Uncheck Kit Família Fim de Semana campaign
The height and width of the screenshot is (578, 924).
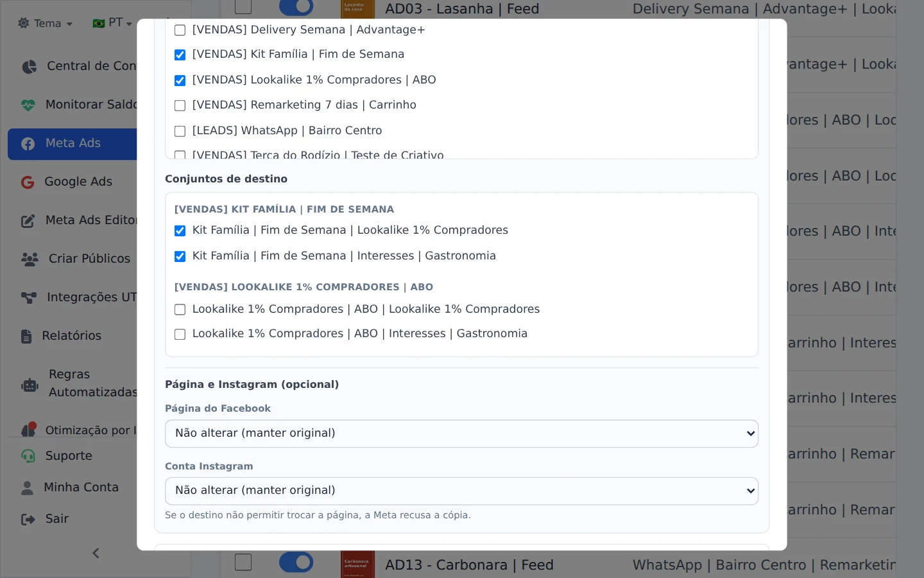tap(180, 55)
